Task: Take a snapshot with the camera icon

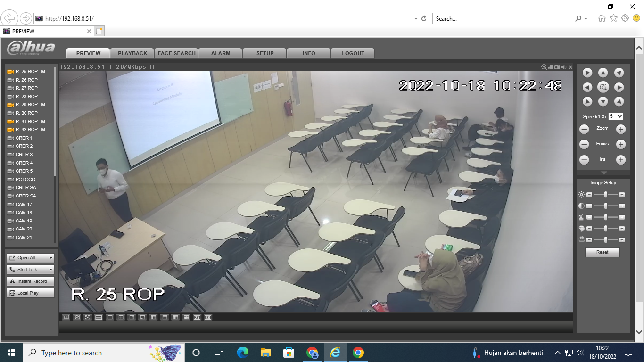Action: tap(557, 67)
